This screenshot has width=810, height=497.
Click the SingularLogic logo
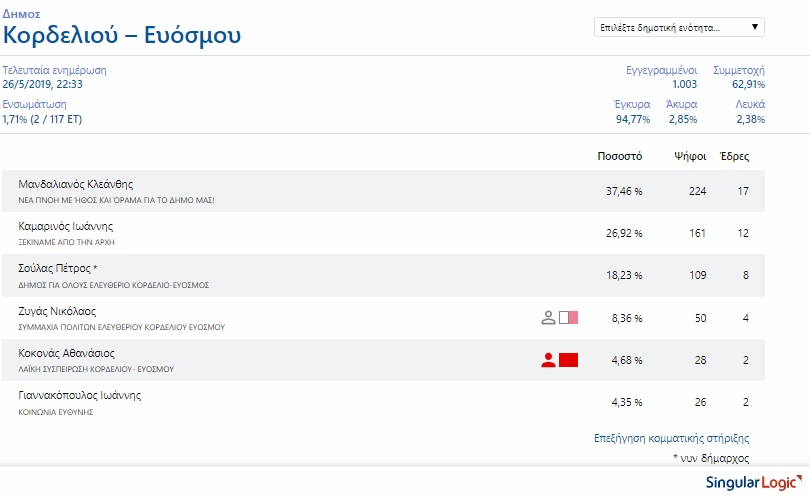[754, 482]
